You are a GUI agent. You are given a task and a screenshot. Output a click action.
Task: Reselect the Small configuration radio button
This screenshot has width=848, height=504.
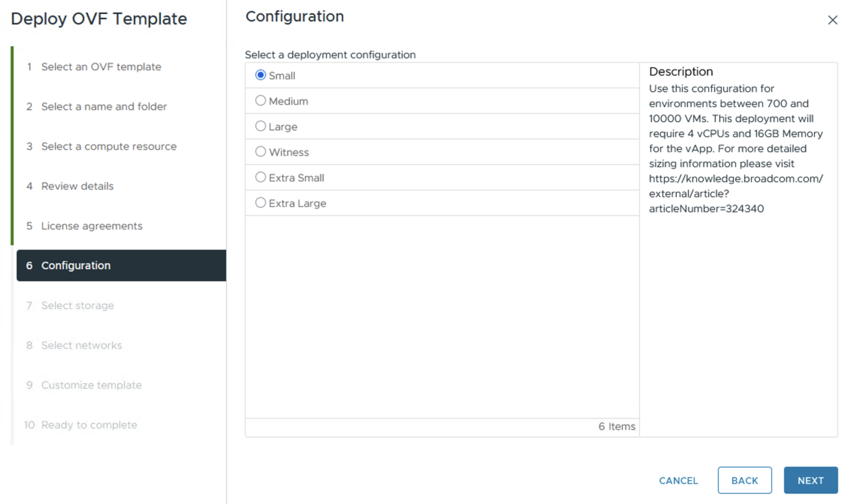(260, 75)
